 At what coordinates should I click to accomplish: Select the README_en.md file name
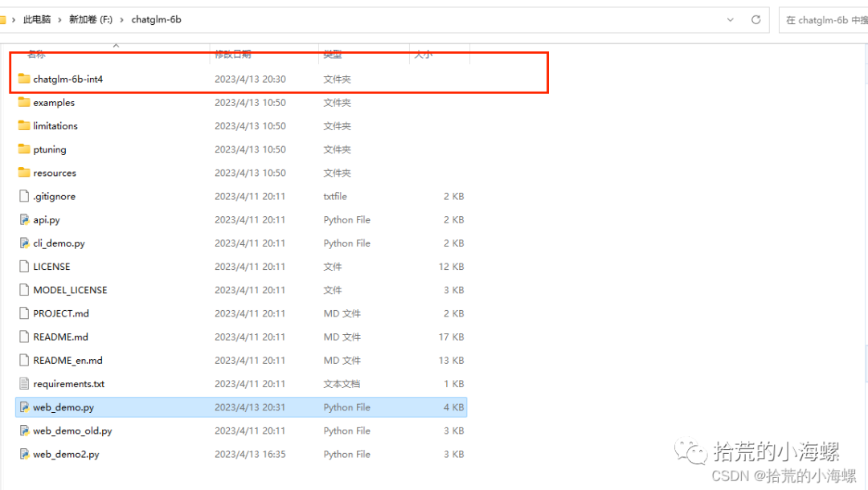68,360
